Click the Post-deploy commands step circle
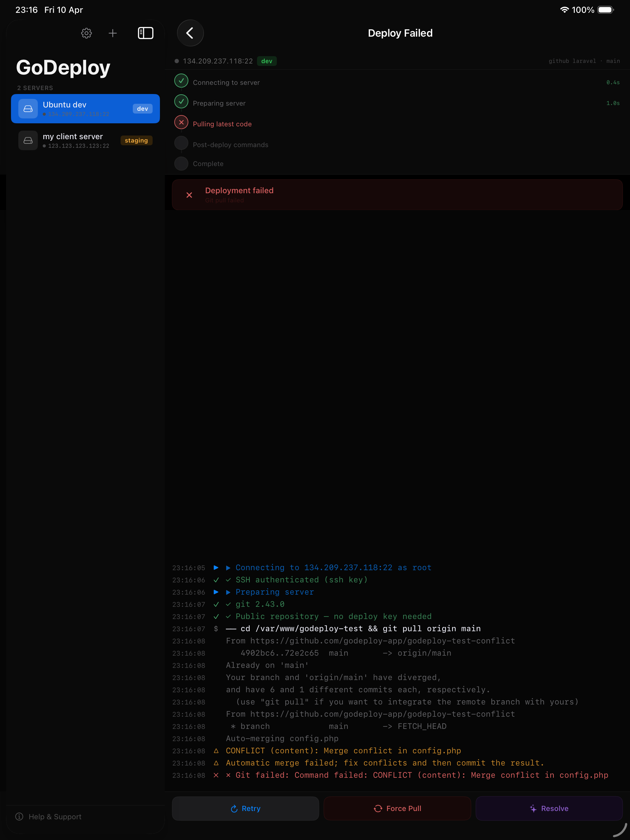630x840 pixels. (x=181, y=143)
